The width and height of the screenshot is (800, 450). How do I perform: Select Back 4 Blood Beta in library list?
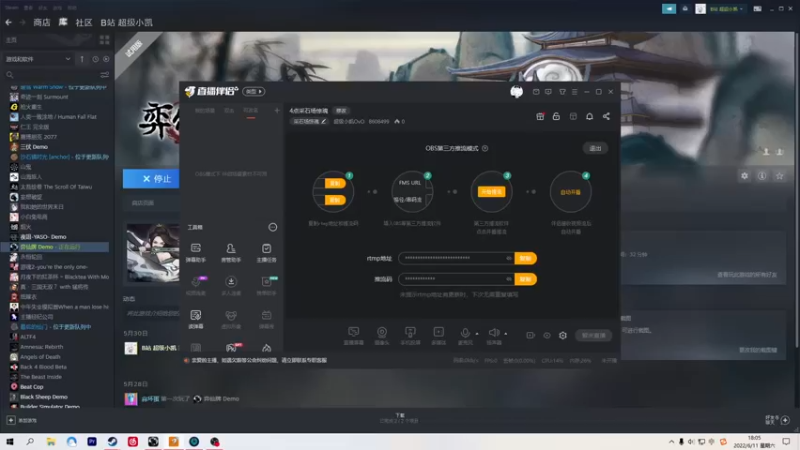43,367
